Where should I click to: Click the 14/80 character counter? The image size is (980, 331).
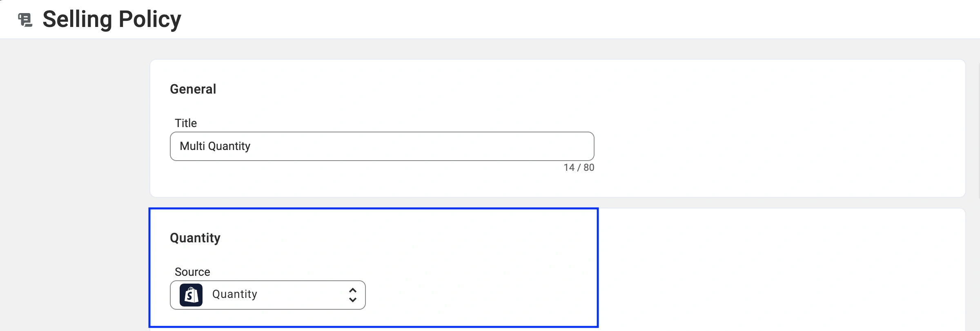578,167
